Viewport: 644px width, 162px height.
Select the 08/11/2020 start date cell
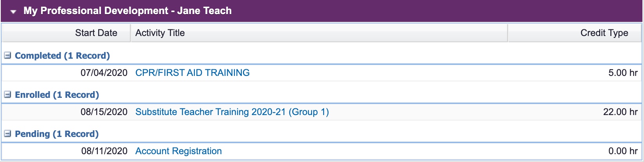104,151
